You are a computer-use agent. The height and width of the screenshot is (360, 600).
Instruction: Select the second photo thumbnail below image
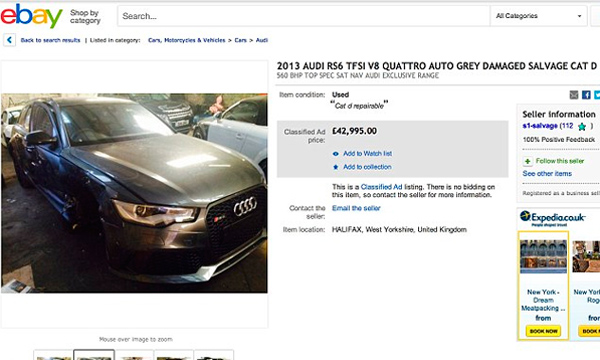click(x=94, y=355)
